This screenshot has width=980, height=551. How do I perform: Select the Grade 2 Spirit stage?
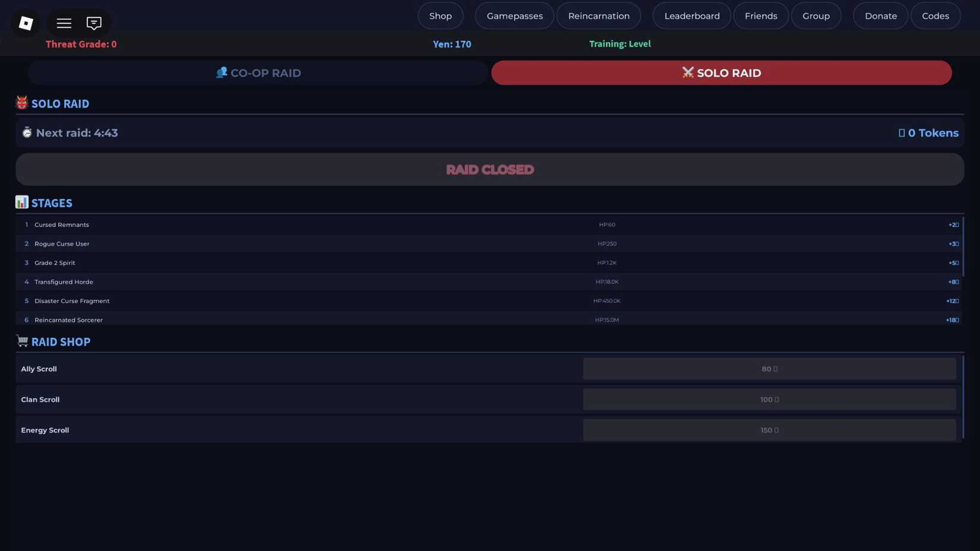[490, 262]
